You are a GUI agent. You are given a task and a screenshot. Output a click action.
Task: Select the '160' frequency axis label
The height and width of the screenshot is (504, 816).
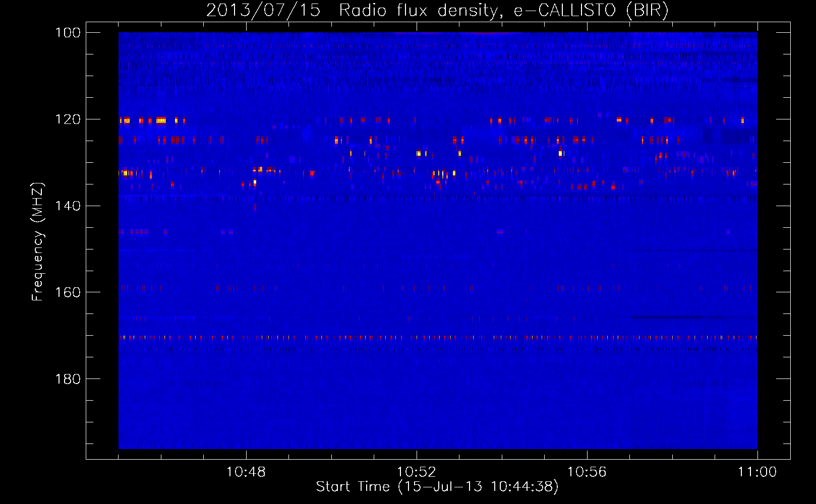[x=67, y=292]
